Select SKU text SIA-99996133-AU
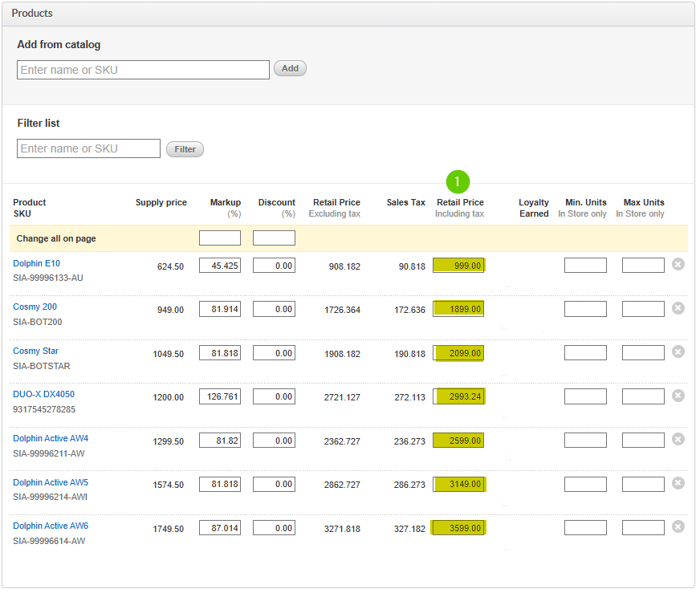Viewport: 700px width, 593px height. pos(48,278)
